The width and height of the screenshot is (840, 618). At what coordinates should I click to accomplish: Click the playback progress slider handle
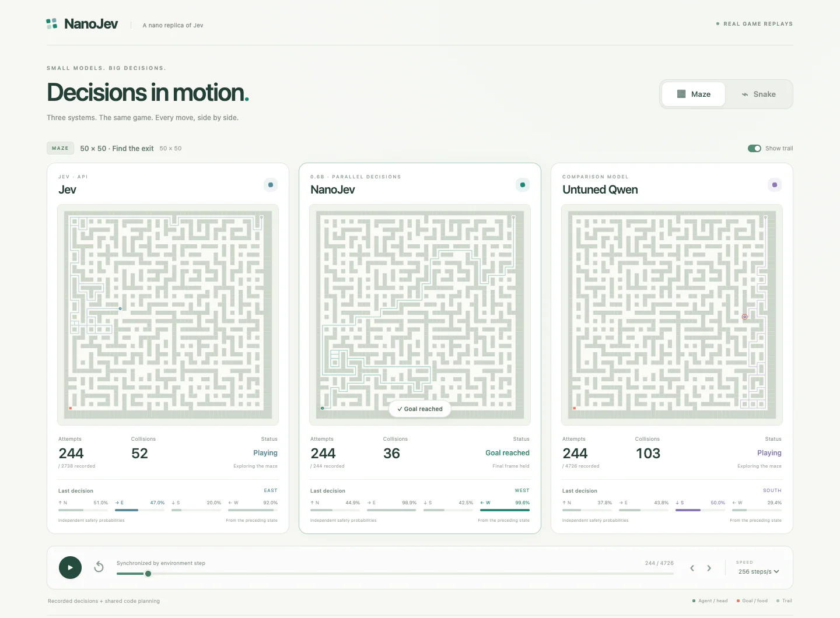coord(148,574)
